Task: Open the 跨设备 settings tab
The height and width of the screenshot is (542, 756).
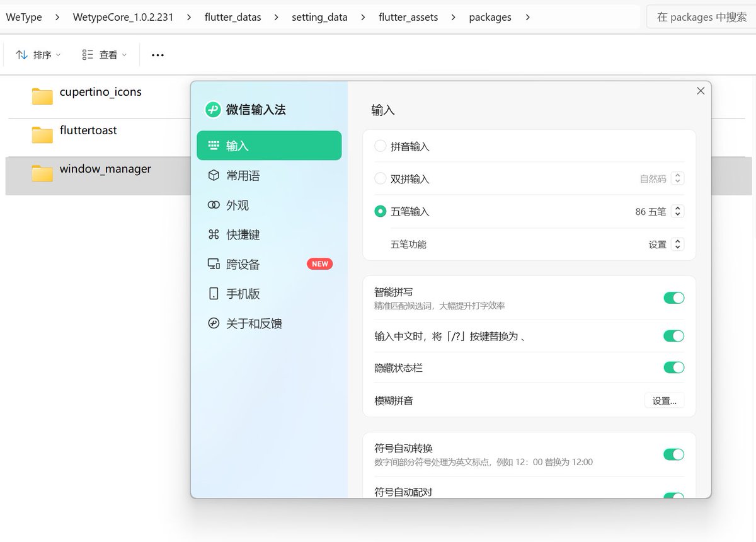Action: click(x=269, y=264)
